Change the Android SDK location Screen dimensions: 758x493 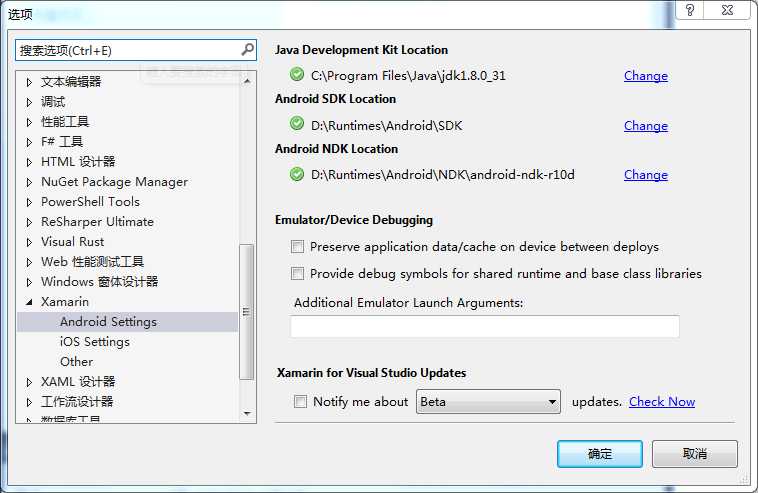coord(646,126)
